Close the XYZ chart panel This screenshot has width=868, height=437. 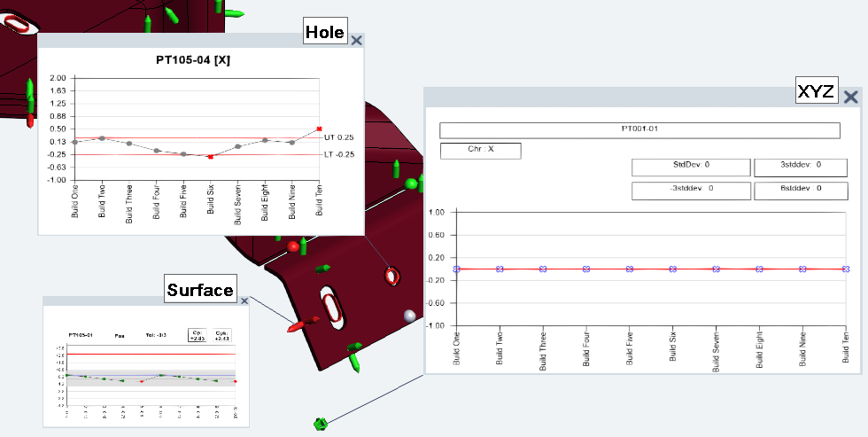point(851,98)
